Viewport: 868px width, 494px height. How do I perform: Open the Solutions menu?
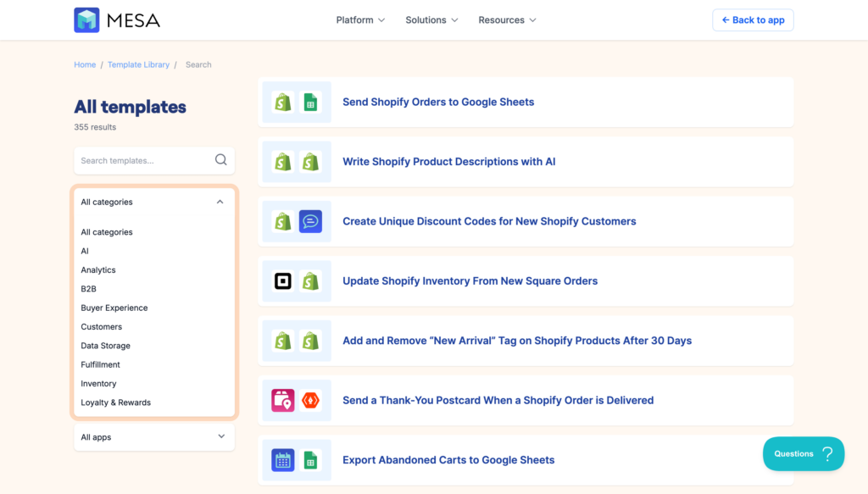click(431, 20)
